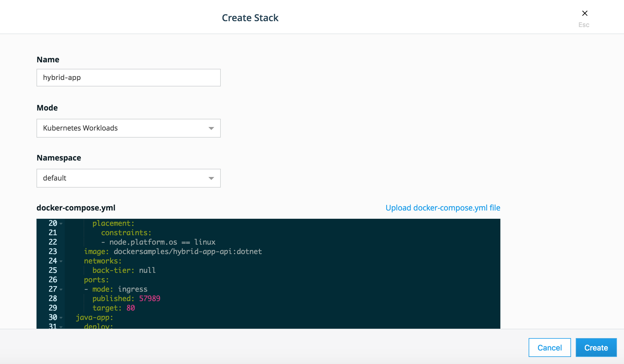The image size is (624, 364).
Task: Close the Create Stack dialog with X
Action: 585,13
